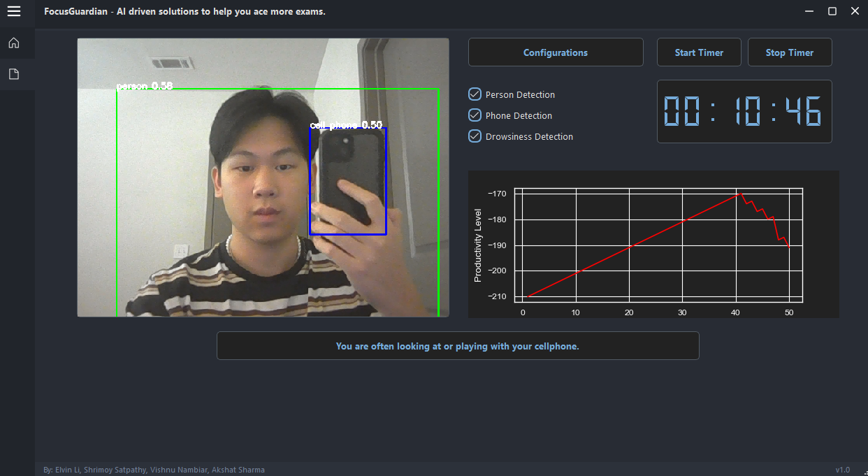Click the FocusGuardian window title text
This screenshot has height=476, width=868.
(185, 12)
